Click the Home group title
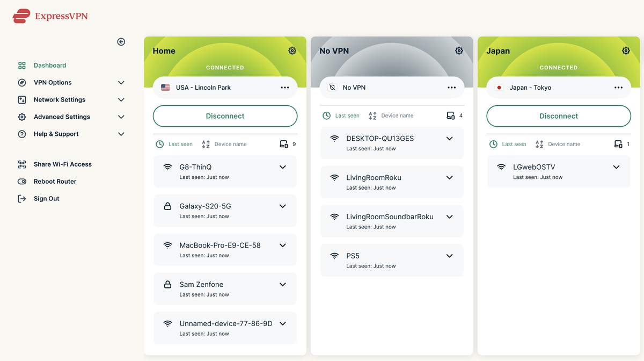Image resolution: width=644 pixels, height=361 pixels. tap(164, 51)
